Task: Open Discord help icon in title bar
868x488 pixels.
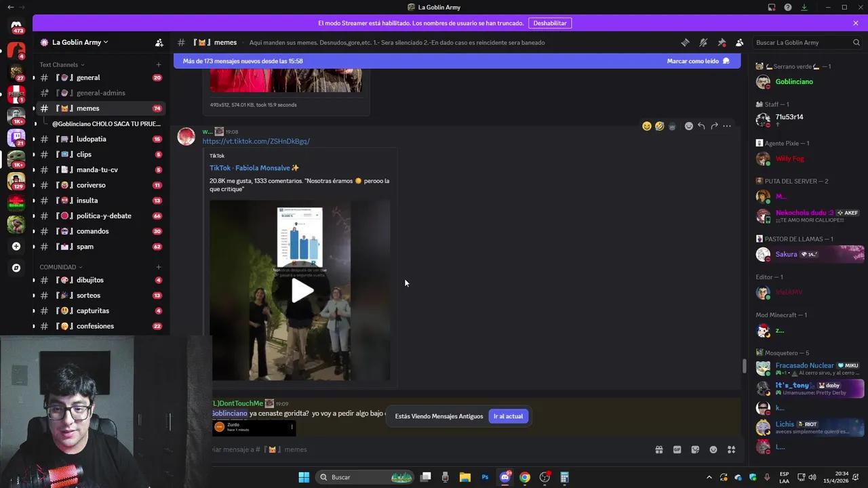Action: coord(788,7)
